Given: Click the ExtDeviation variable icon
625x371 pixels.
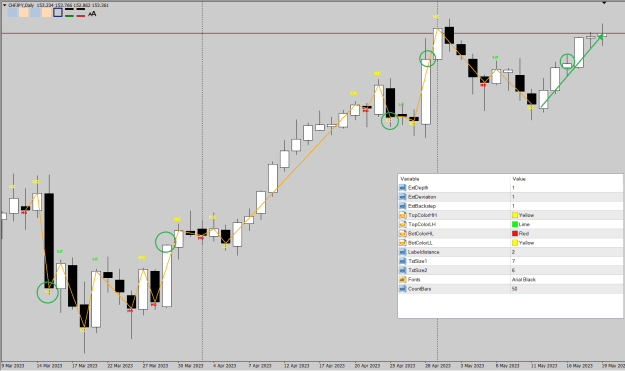Looking at the screenshot, I should pos(403,197).
